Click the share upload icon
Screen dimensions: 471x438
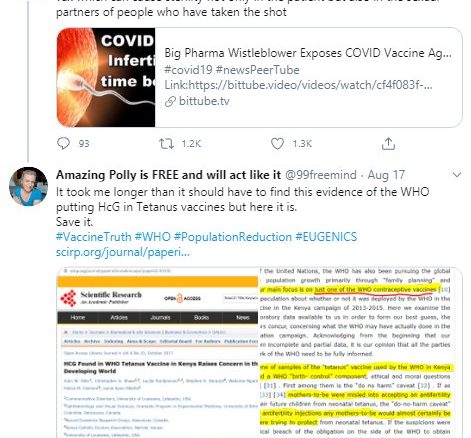click(388, 144)
